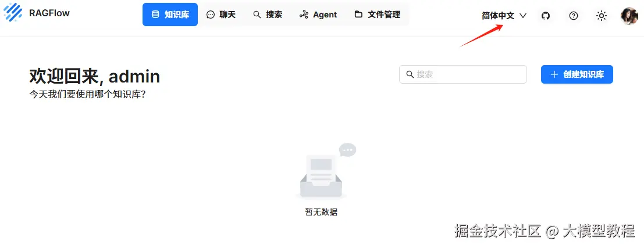Open the help question-mark icon
The width and height of the screenshot is (644, 248).
click(x=574, y=16)
